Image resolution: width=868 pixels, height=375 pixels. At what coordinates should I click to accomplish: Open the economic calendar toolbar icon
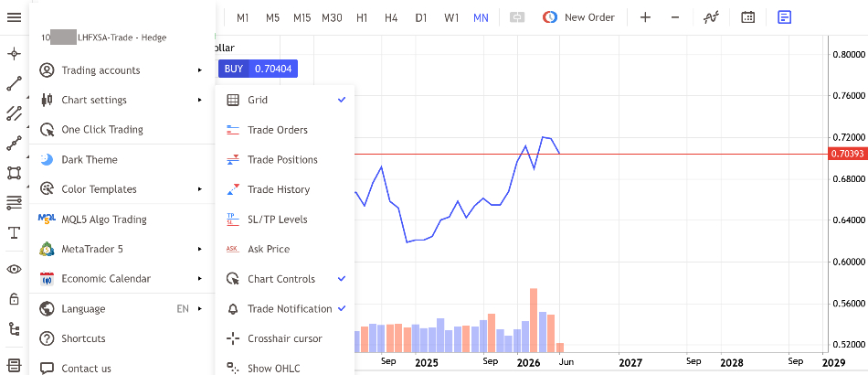(x=748, y=17)
